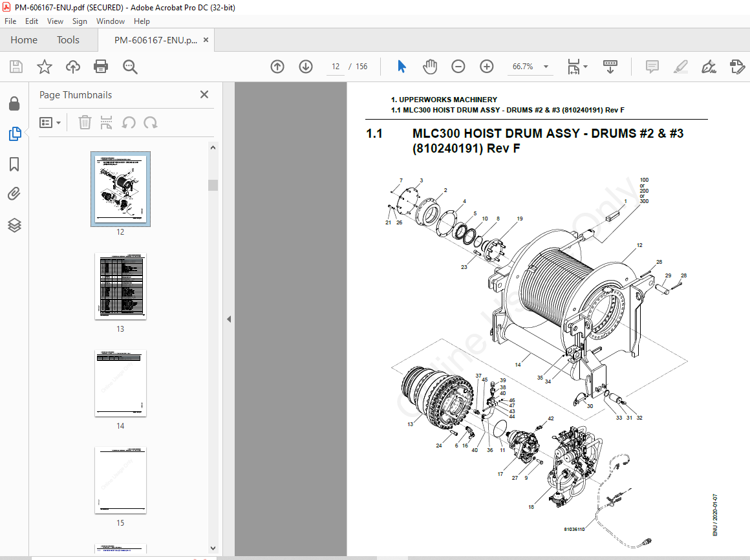Switch to Home tab

pos(24,39)
